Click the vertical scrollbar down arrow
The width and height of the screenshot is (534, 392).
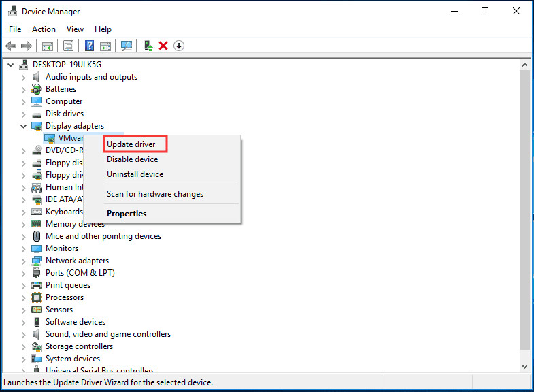[524, 367]
